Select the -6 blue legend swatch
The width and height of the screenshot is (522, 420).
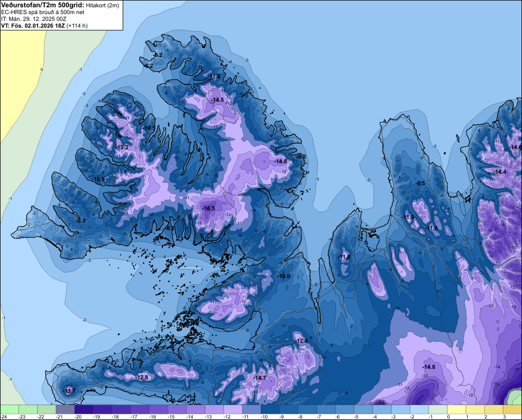(345, 409)
